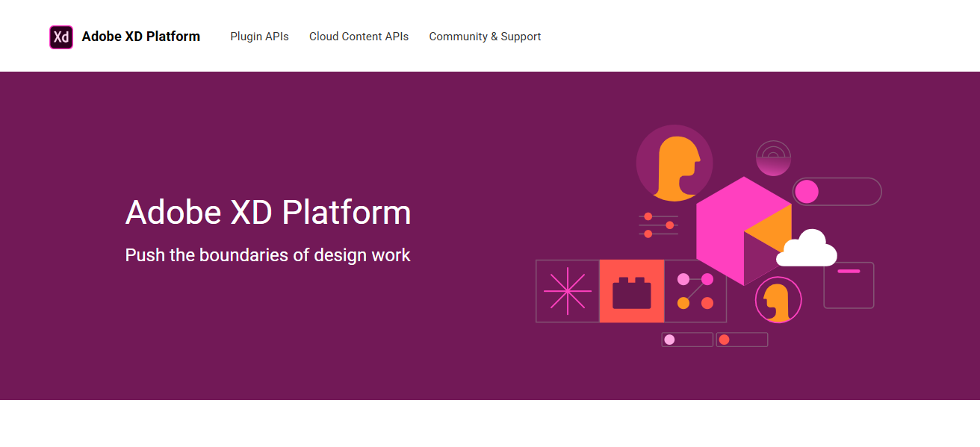Click the orange-haired avatar in the circle

(x=674, y=163)
